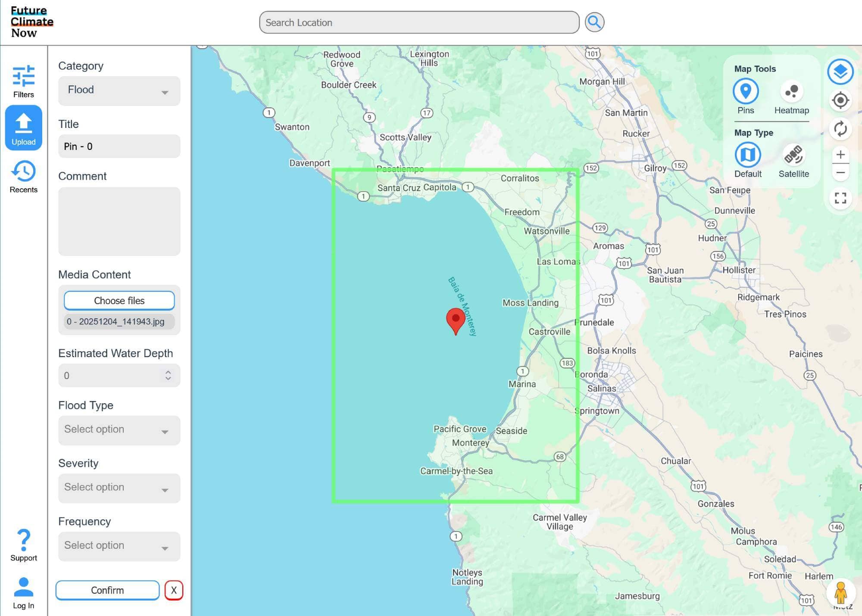Viewport: 862px width, 616px height.
Task: Click the search magnifier icon
Action: (594, 22)
